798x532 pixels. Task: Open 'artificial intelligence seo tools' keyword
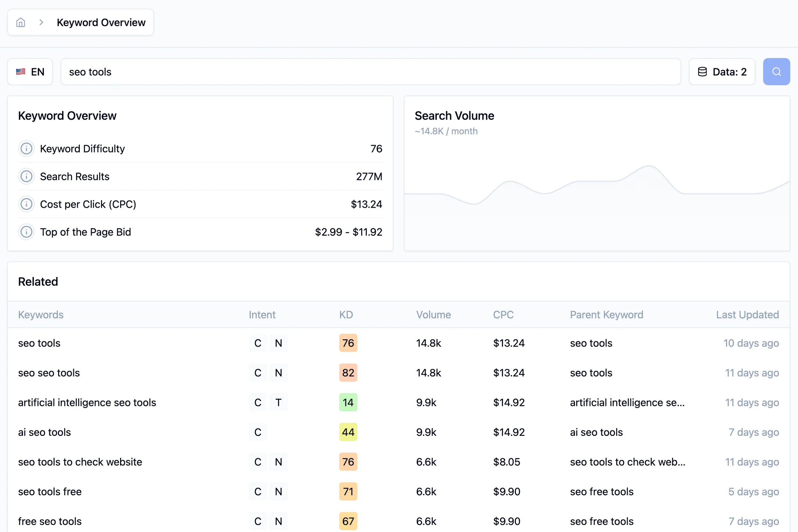(x=87, y=402)
